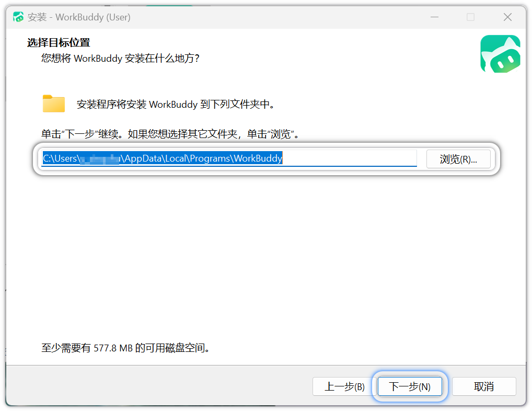Click the title text 安装 - WorkBuddy (User)
This screenshot has width=532, height=411.
(79, 17)
